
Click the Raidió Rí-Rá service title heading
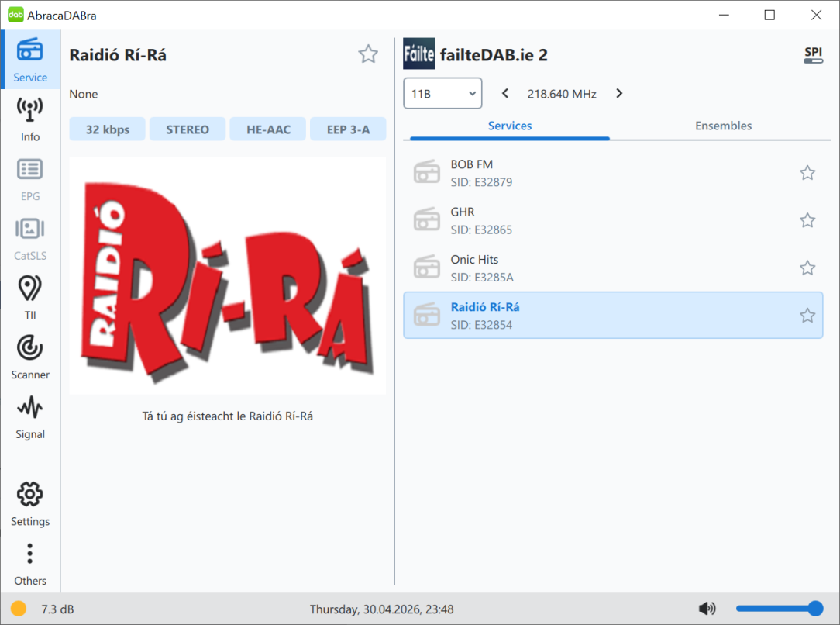(118, 55)
